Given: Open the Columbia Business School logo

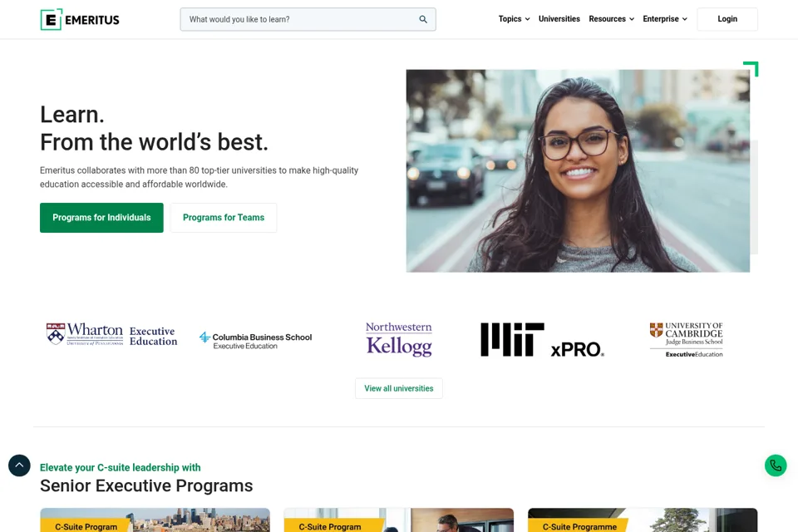Looking at the screenshot, I should click(255, 341).
